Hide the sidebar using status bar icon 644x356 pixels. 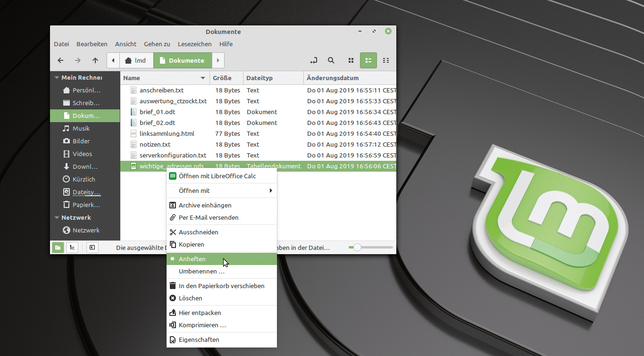(92, 248)
